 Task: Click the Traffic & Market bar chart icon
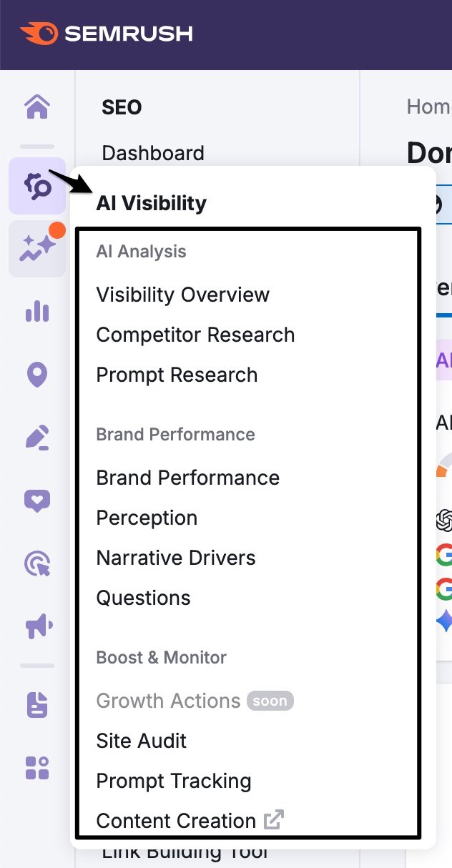(x=36, y=312)
